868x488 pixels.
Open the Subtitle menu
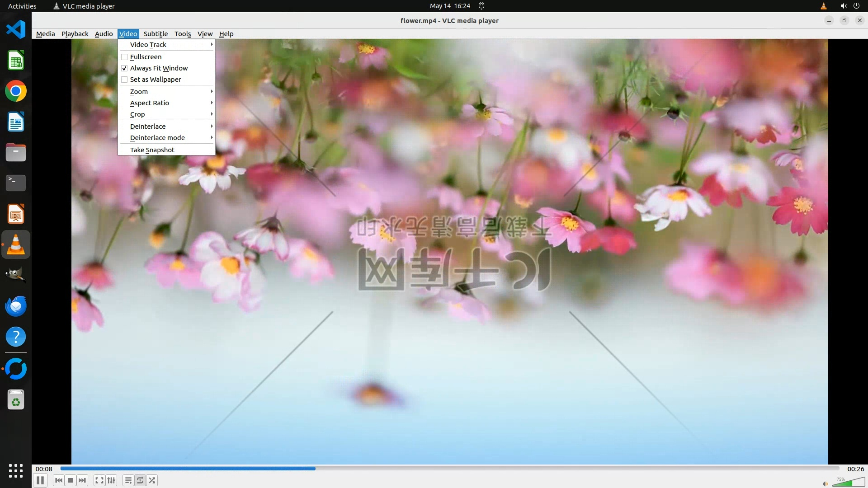[156, 34]
